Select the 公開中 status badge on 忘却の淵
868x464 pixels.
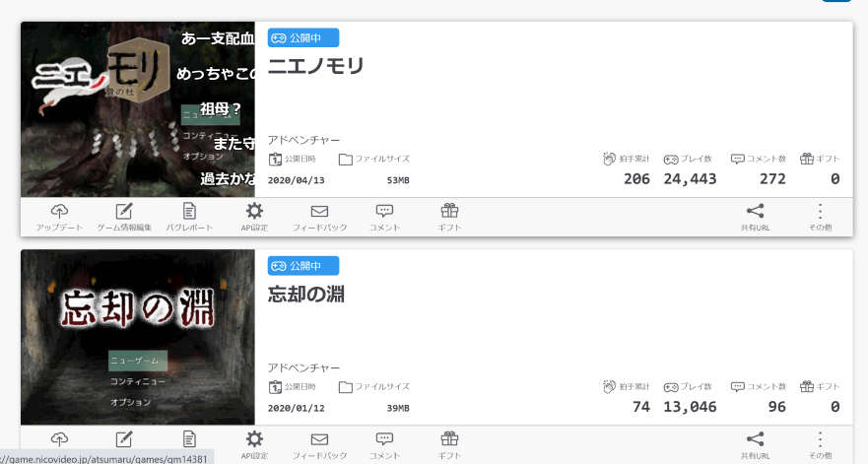[x=303, y=266]
